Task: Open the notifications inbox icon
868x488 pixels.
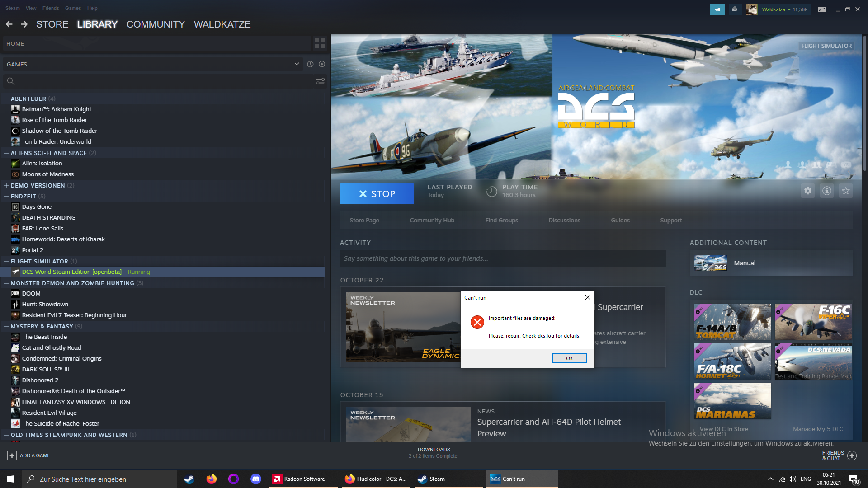Action: point(735,9)
